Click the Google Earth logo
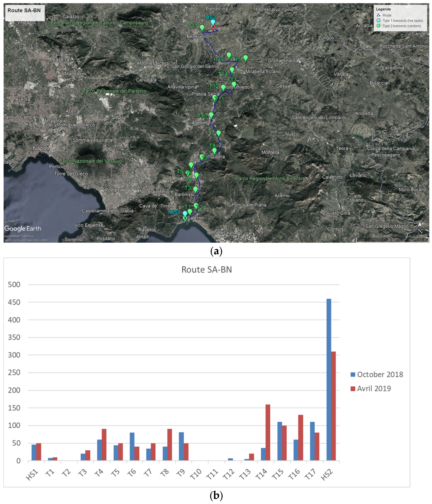Viewport: 432px width, 504px height. tap(23, 229)
